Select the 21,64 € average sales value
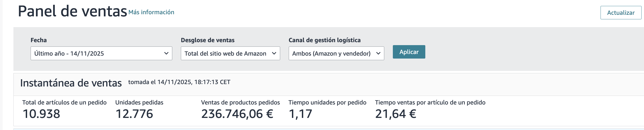The height and width of the screenshot is (130, 644). tap(396, 114)
